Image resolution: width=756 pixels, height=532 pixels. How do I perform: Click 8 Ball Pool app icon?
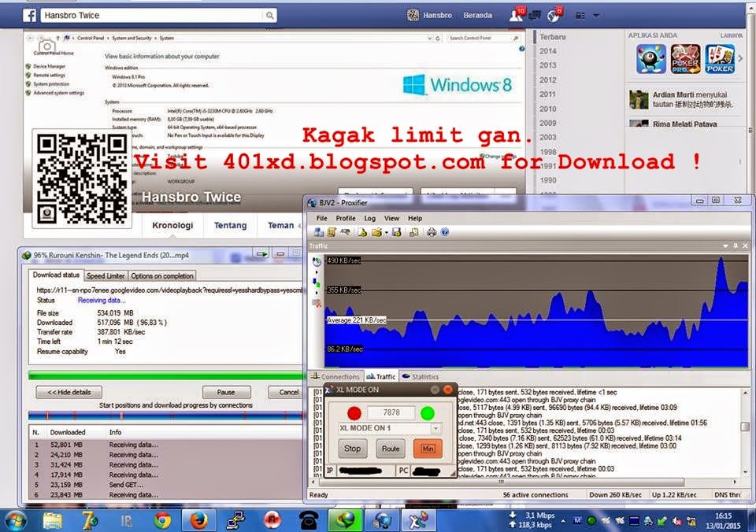tap(651, 59)
